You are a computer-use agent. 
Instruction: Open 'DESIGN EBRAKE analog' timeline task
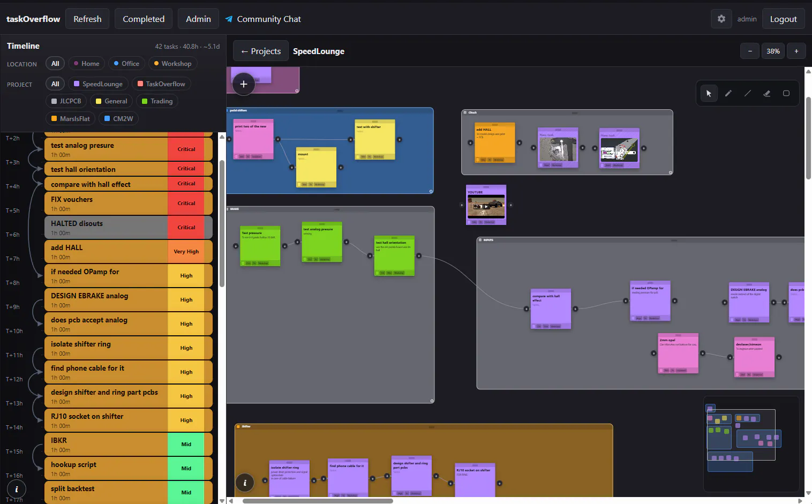click(x=129, y=299)
